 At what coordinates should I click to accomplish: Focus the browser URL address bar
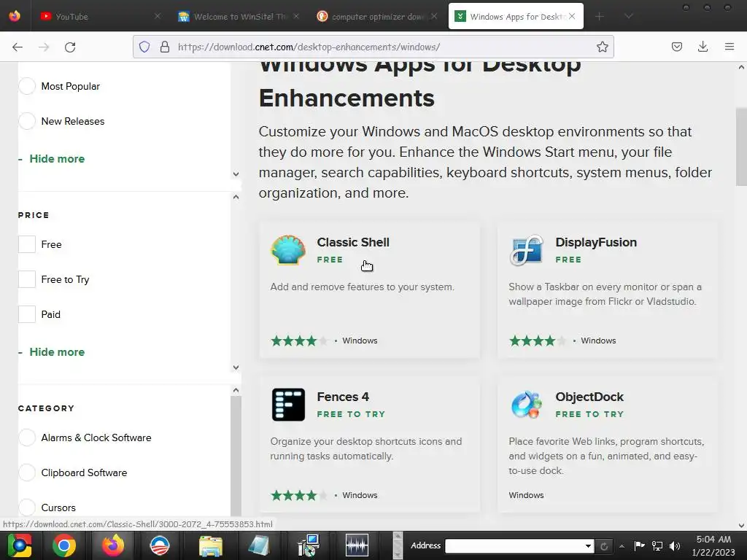pyautogui.click(x=373, y=47)
